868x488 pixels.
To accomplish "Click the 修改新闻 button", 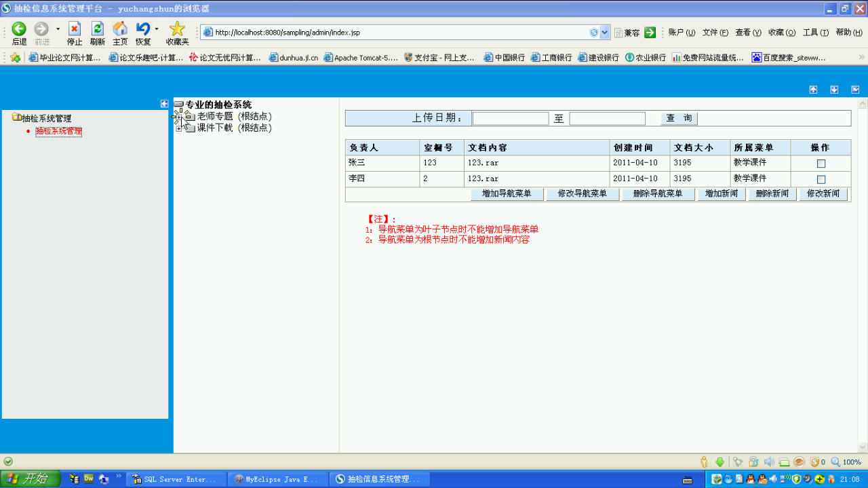I will click(x=823, y=194).
